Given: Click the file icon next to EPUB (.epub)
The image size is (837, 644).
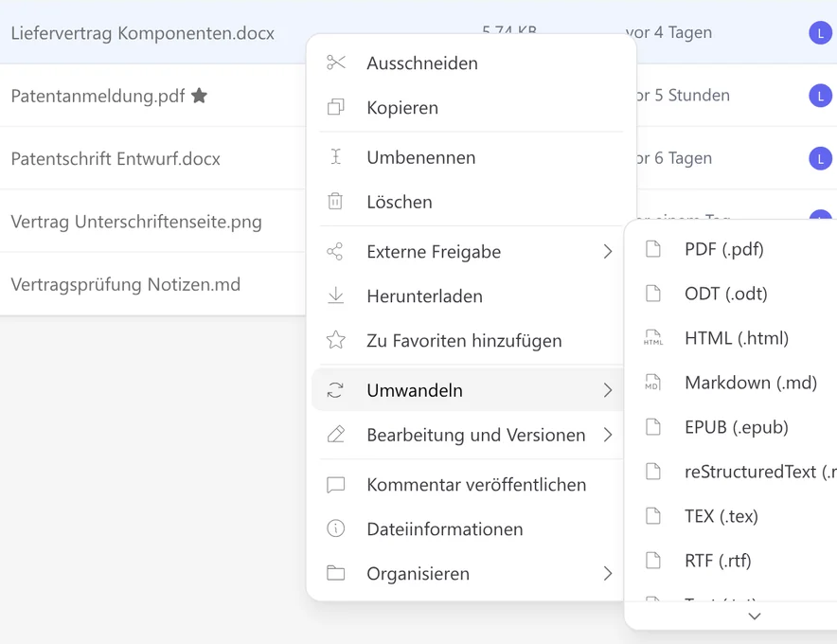Looking at the screenshot, I should coord(652,427).
